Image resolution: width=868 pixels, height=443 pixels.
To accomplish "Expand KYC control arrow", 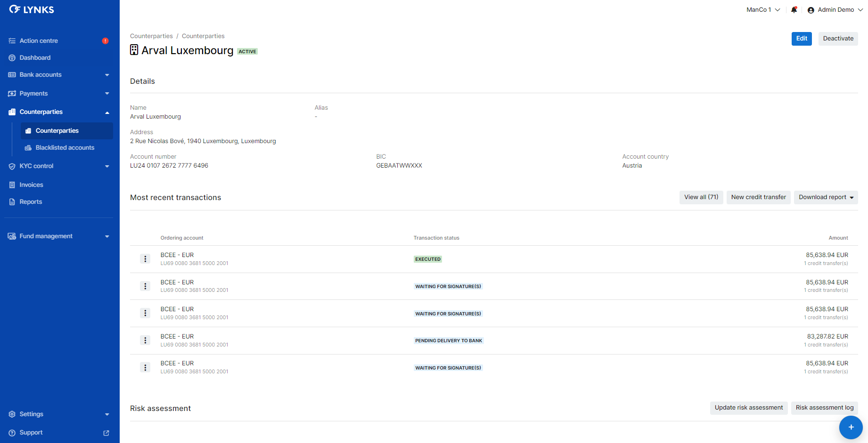I will pyautogui.click(x=107, y=166).
